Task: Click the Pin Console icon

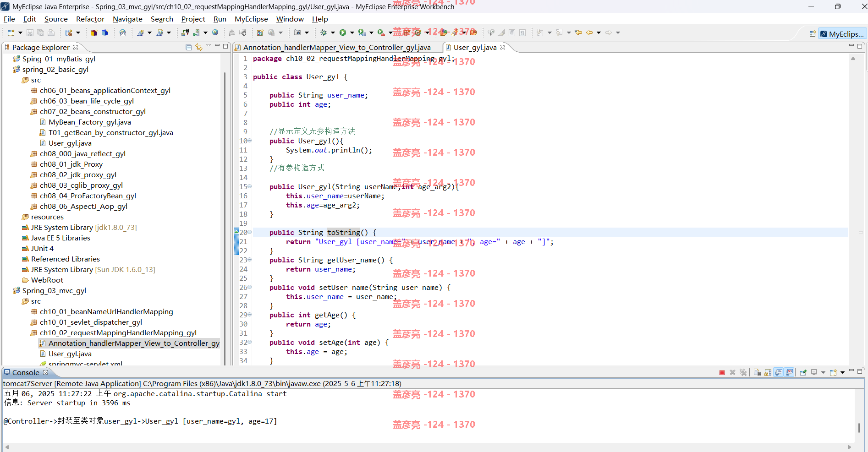Action: [x=803, y=372]
